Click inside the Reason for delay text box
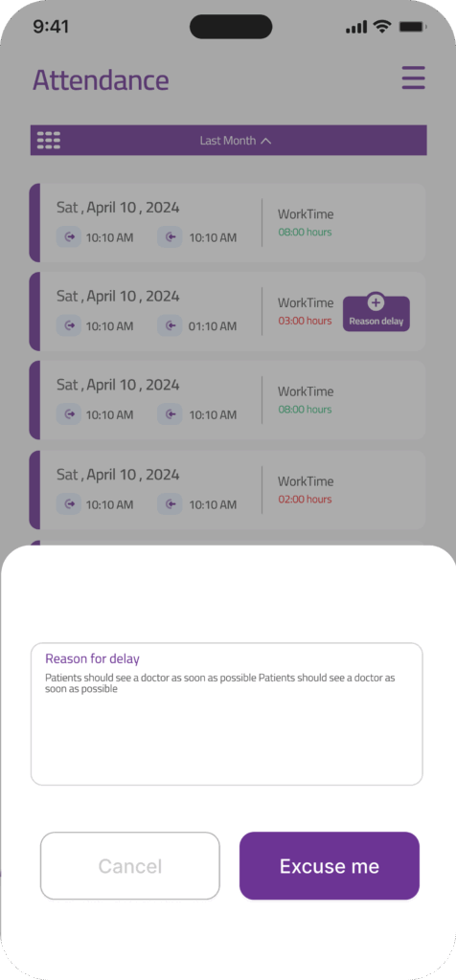The image size is (456, 980). click(226, 714)
